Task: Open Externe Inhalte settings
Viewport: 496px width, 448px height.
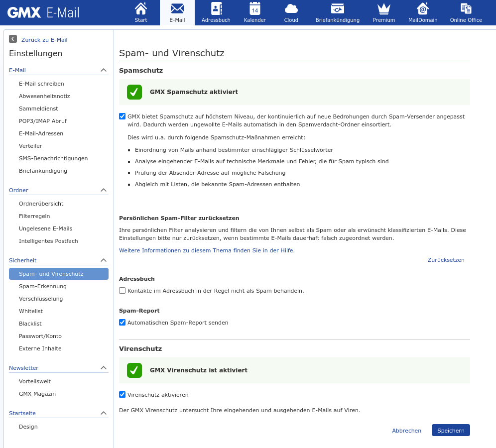Action: [40, 348]
